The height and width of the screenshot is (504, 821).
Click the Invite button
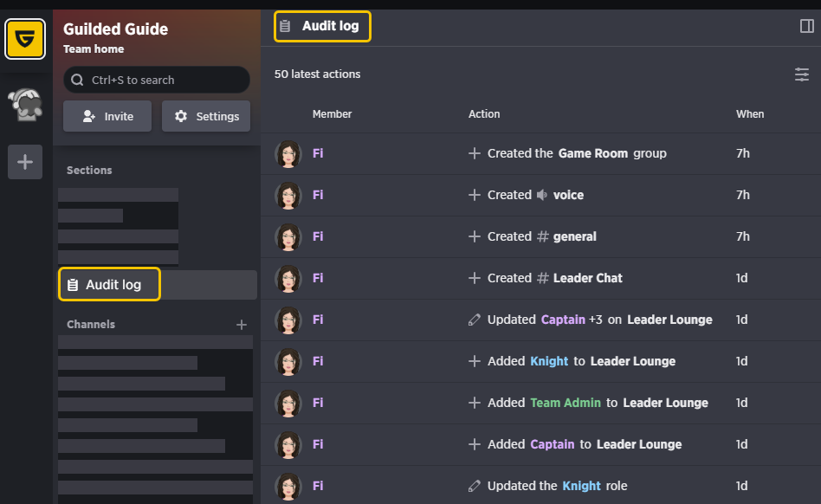107,115
